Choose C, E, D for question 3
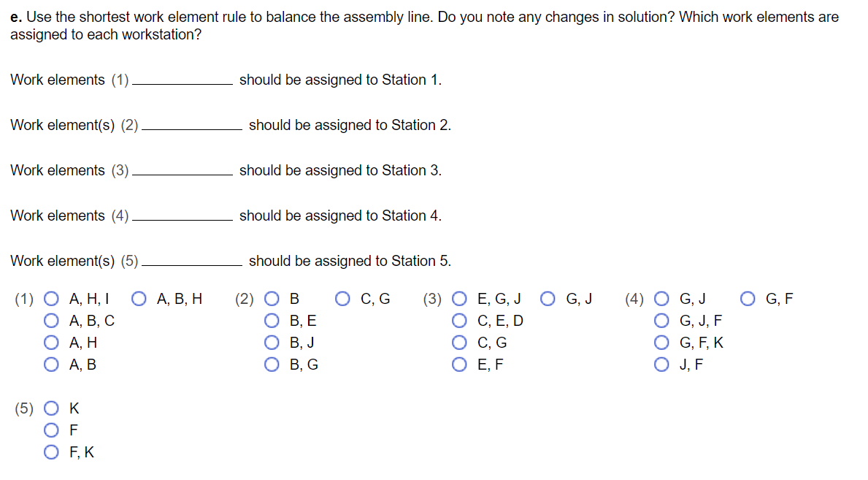The width and height of the screenshot is (868, 480). click(459, 319)
